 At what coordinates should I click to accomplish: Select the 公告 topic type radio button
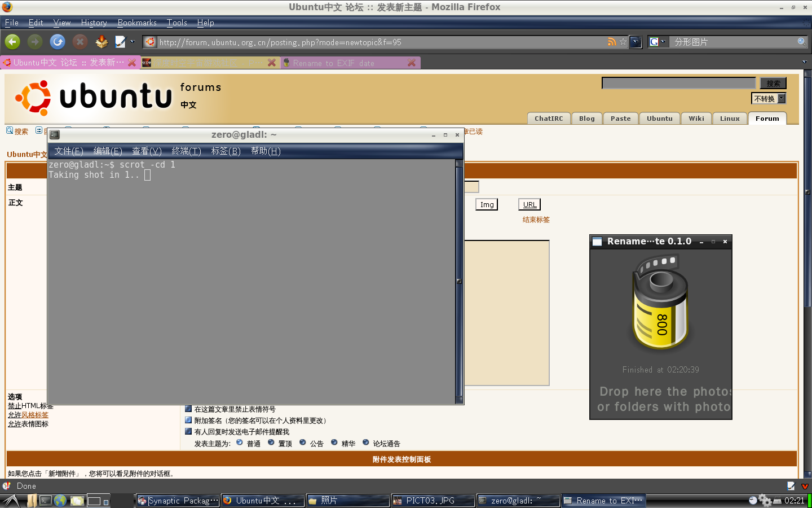303,443
